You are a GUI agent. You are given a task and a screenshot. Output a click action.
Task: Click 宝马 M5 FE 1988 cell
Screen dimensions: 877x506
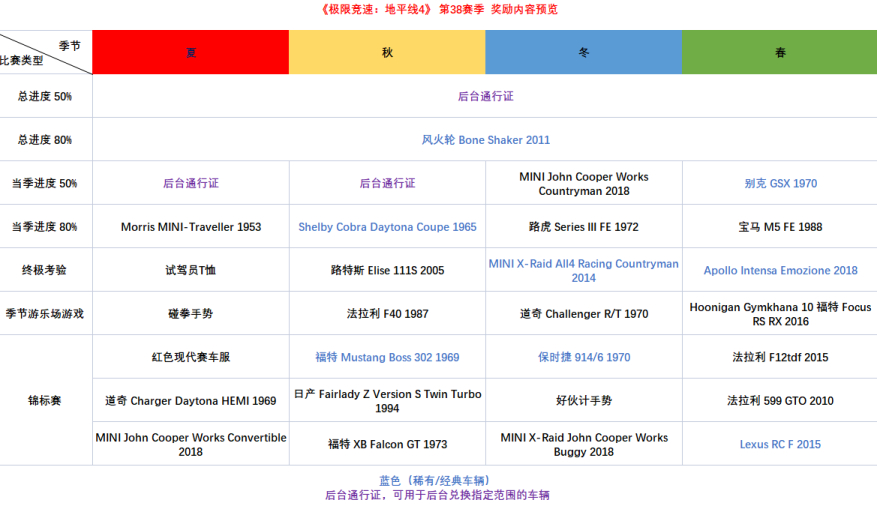(x=780, y=227)
